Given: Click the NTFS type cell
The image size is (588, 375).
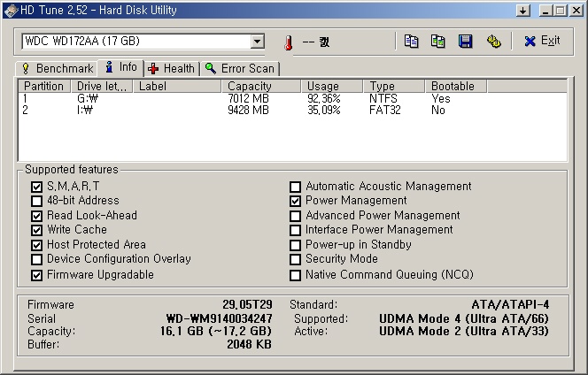Looking at the screenshot, I should coord(383,98).
